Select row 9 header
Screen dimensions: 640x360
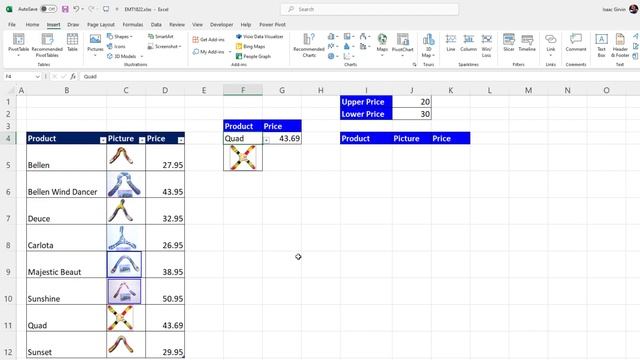8,264
